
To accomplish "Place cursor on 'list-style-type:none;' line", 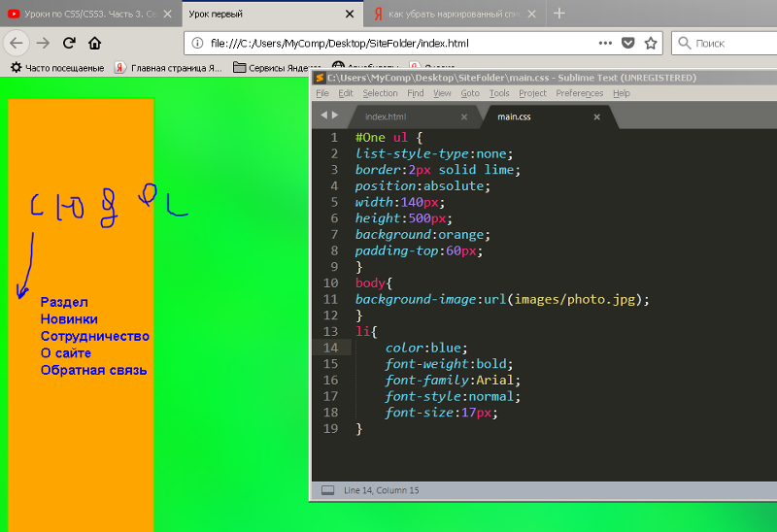I will coord(434,153).
